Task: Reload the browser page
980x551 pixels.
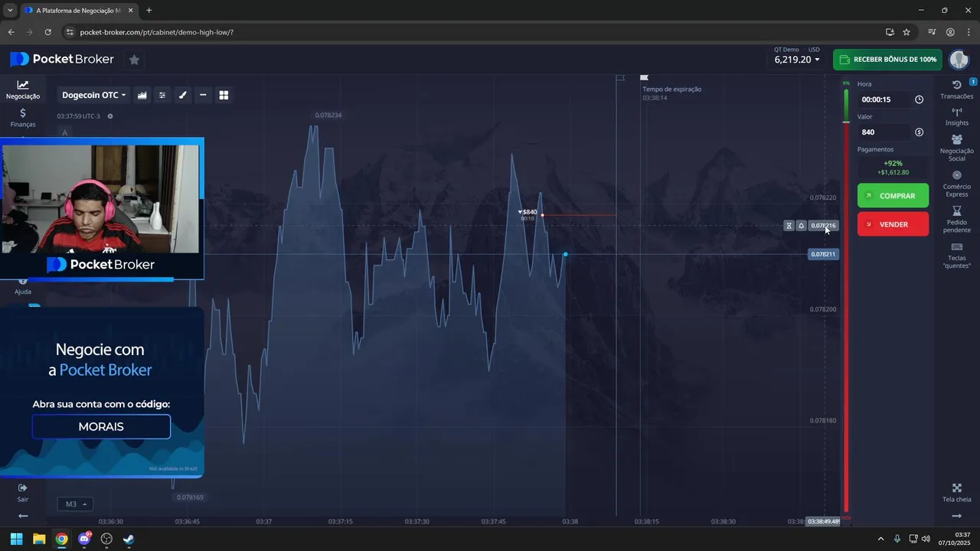Action: coord(47,32)
